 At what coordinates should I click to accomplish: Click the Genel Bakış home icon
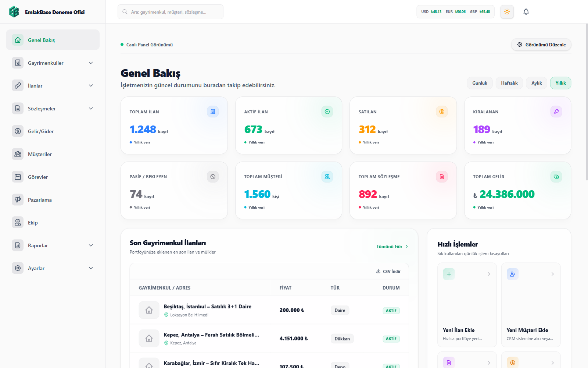click(x=18, y=40)
